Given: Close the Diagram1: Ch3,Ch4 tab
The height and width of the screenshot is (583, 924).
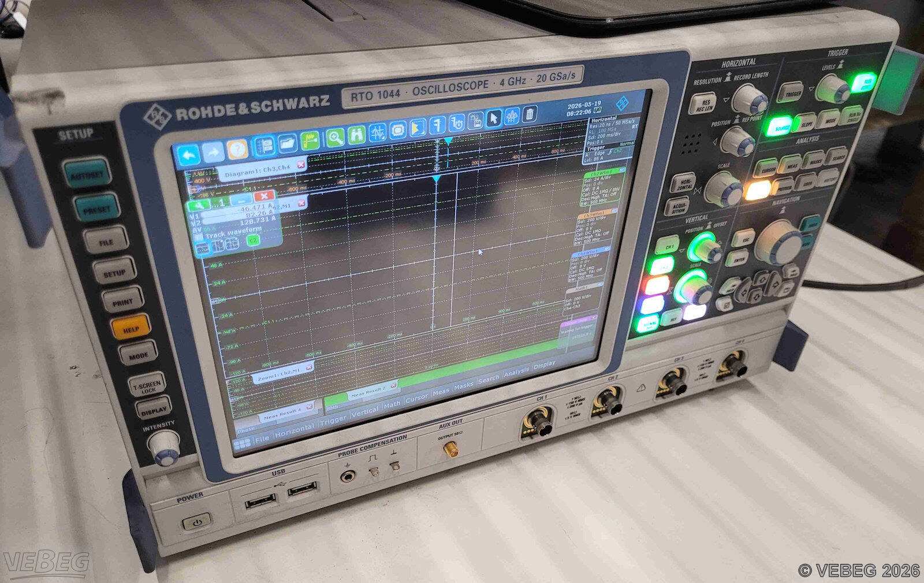Looking at the screenshot, I should click(300, 165).
